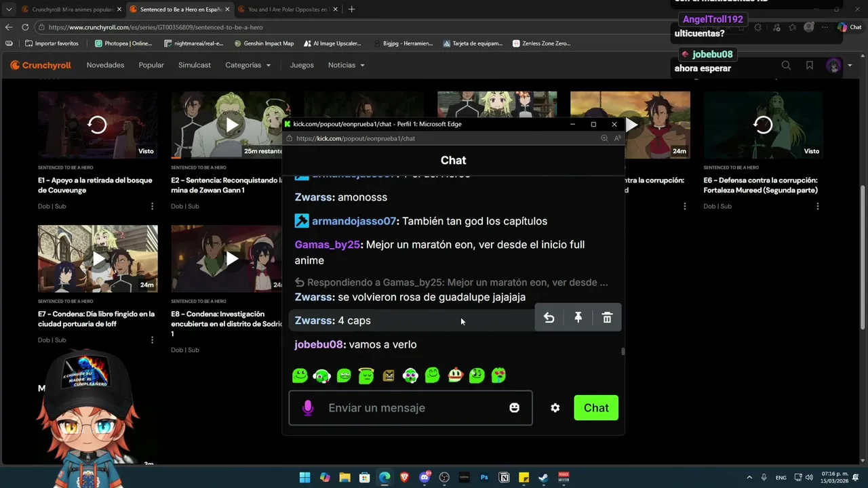Viewport: 868px width, 488px height.
Task: Open Zenless Zone Zero bookmark
Action: (x=542, y=43)
